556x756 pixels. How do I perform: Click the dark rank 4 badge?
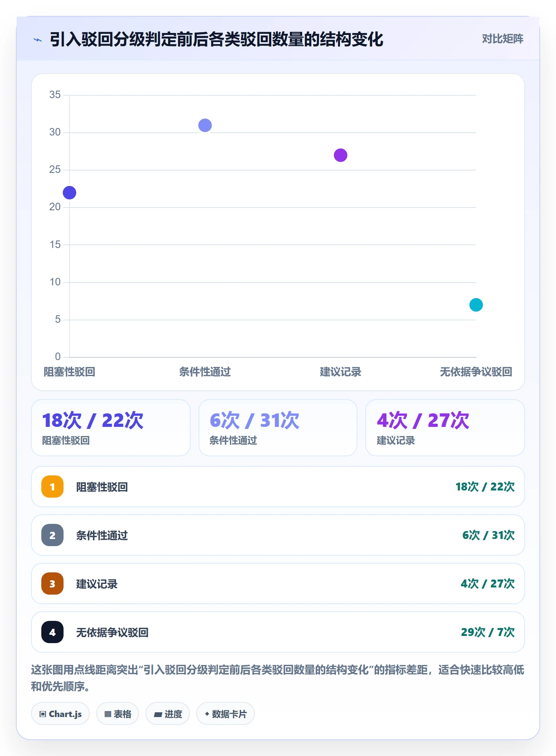52,632
